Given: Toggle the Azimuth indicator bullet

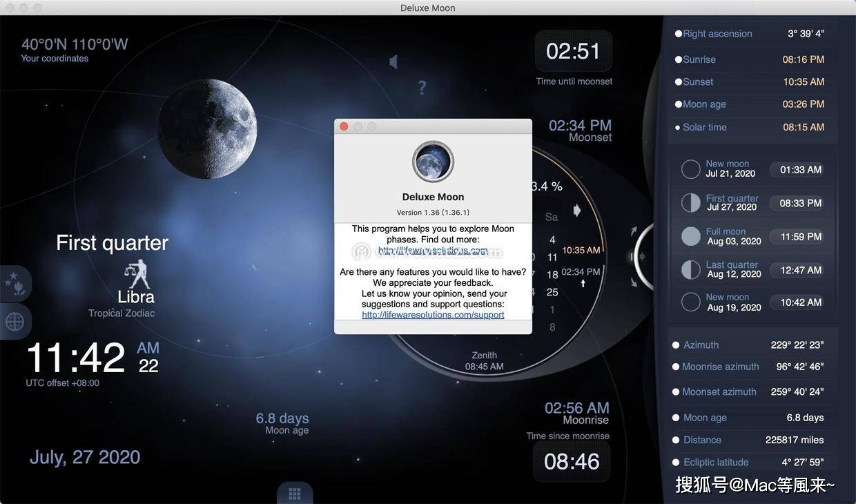Looking at the screenshot, I should point(675,345).
